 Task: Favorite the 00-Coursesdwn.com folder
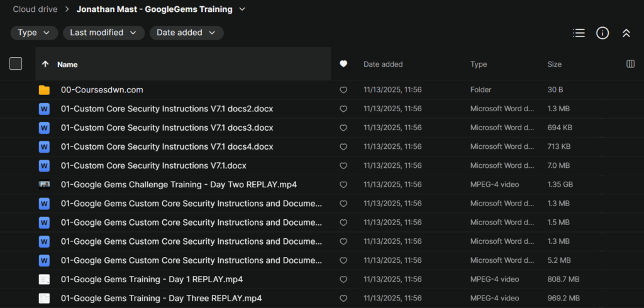[x=343, y=90]
